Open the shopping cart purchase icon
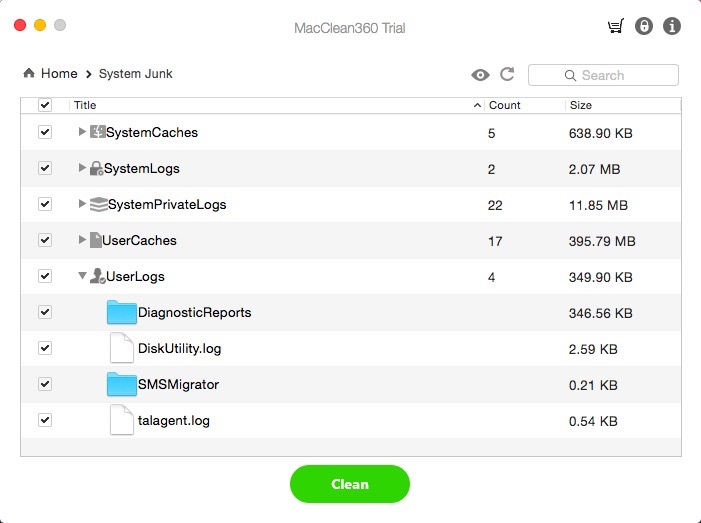The width and height of the screenshot is (701, 523). [x=616, y=26]
